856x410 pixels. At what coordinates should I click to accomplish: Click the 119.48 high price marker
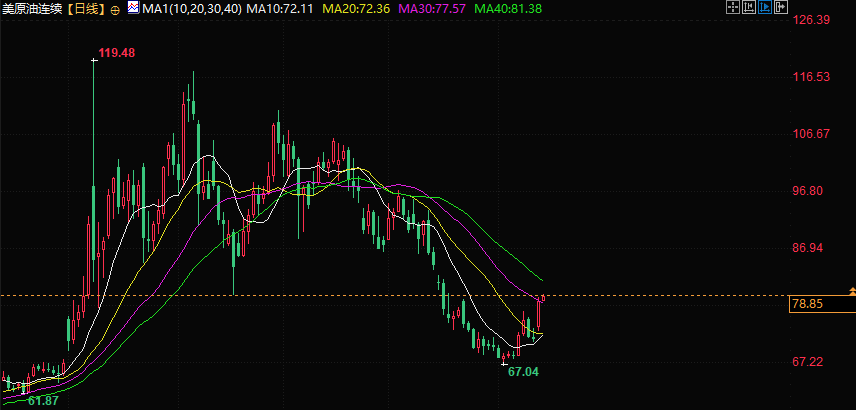click(x=116, y=53)
